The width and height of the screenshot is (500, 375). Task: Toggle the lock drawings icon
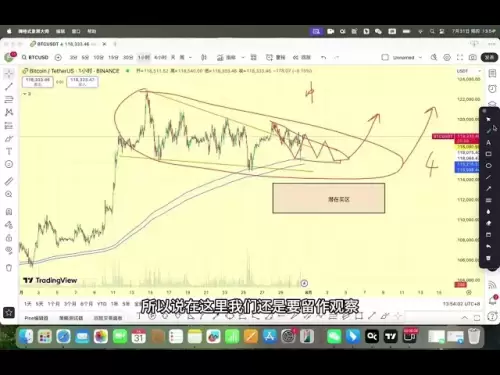[x=9, y=238]
